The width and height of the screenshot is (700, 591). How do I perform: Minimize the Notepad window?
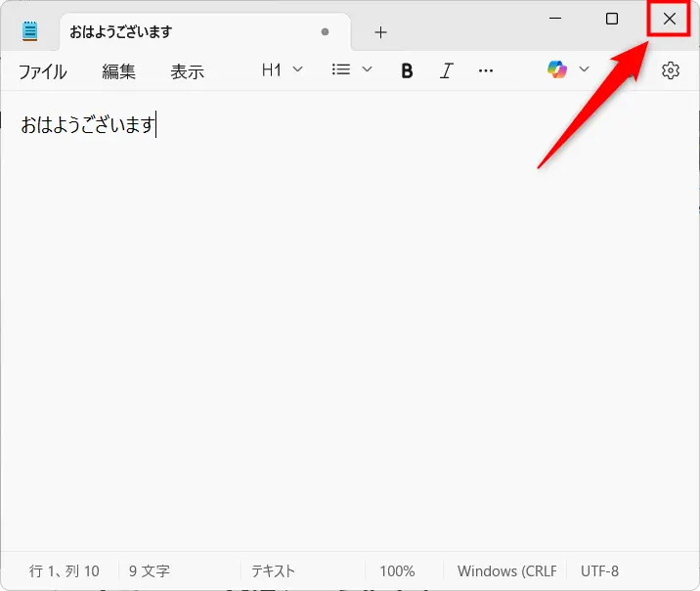coord(555,19)
